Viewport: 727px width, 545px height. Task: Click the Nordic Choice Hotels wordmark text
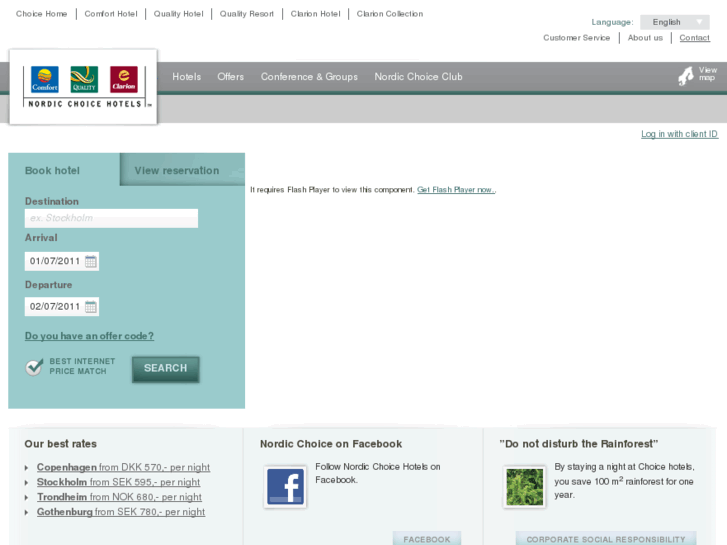85,104
